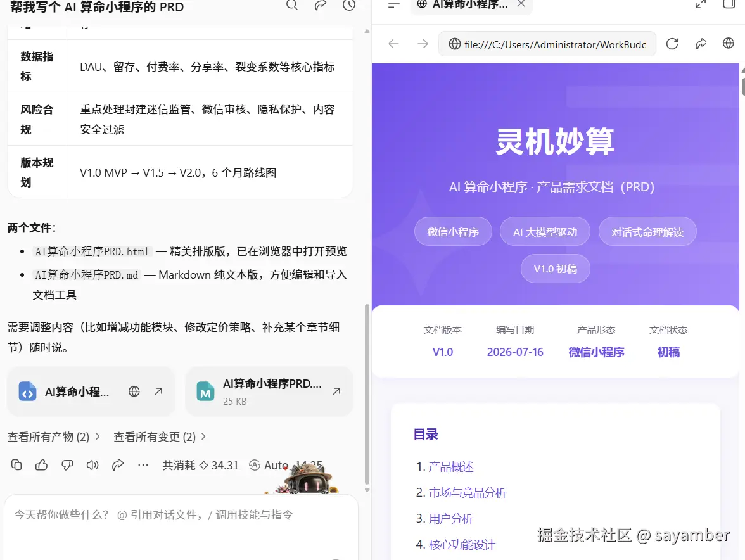Click the 灵机妙算 title heading
Image resolution: width=745 pixels, height=560 pixels.
coord(555,141)
